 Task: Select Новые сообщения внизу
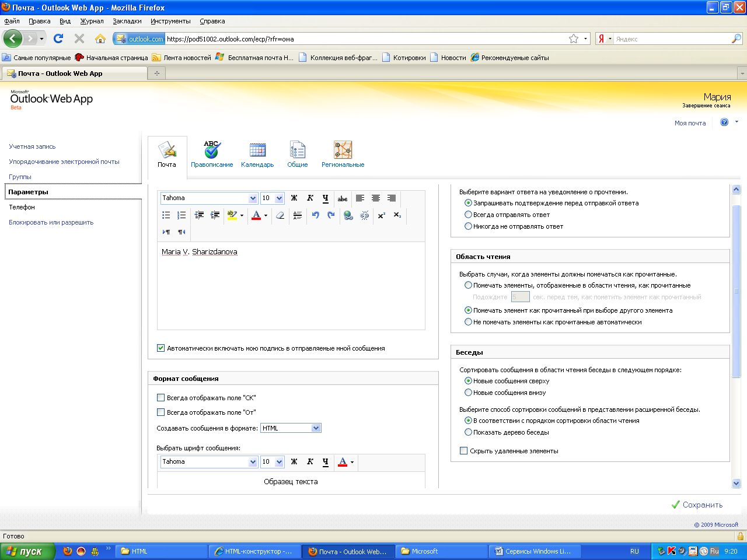pos(468,393)
